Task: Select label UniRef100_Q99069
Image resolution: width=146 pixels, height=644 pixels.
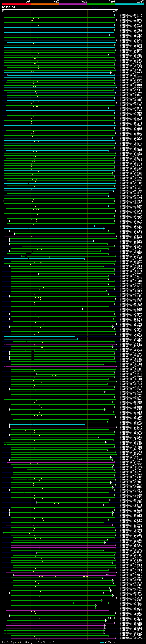Action: (x=131, y=246)
